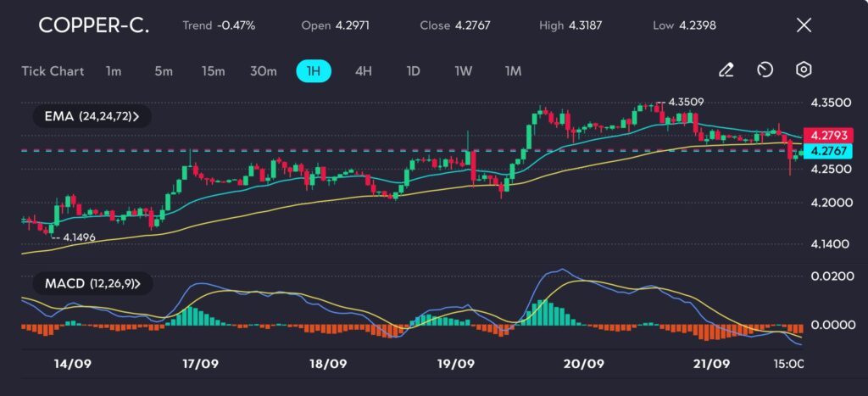Click the 19/09 date label
Image resolution: width=868 pixels, height=396 pixels.
tap(455, 364)
